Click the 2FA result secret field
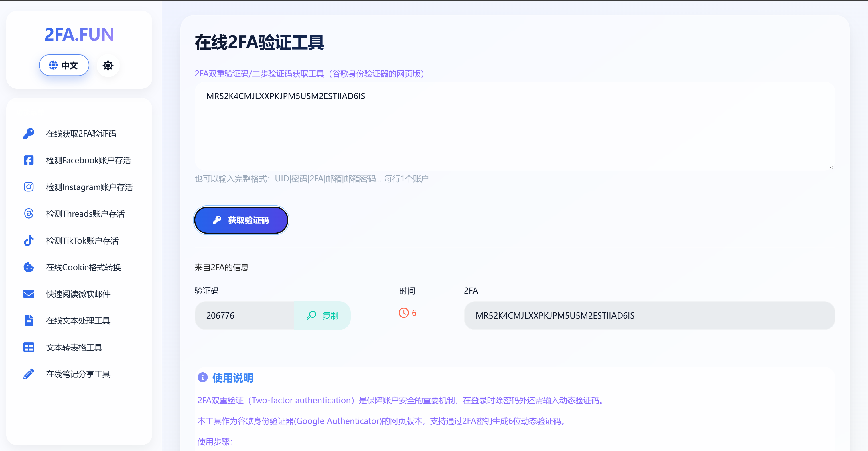Viewport: 868px width, 451px height. (649, 316)
